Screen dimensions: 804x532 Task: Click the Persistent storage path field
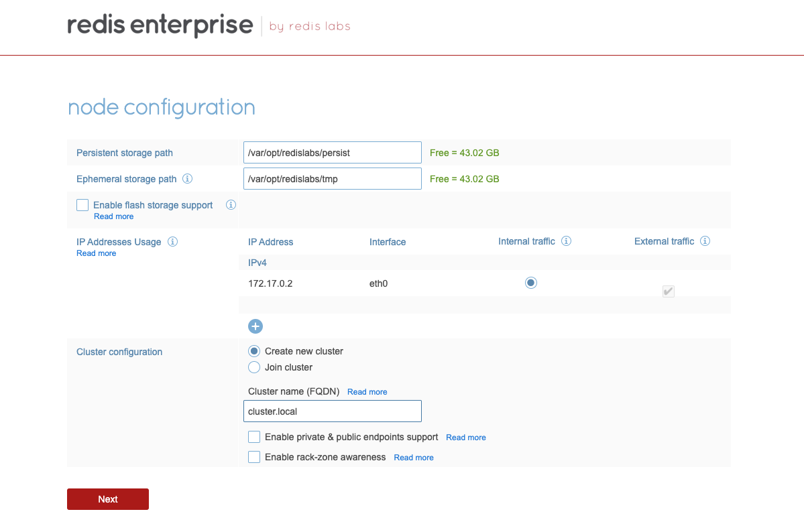click(332, 153)
